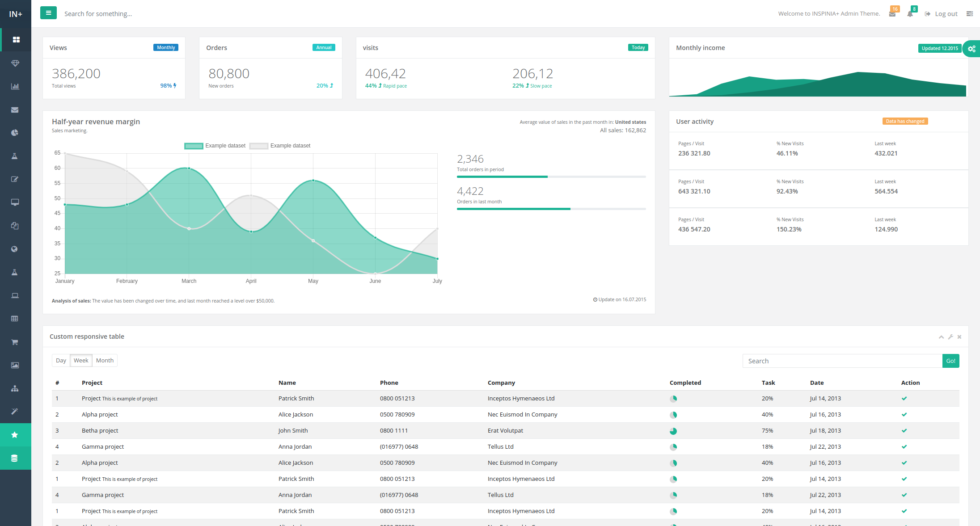Click the 386,200 total views value
Screen dimensions: 980x526
[x=76, y=73]
